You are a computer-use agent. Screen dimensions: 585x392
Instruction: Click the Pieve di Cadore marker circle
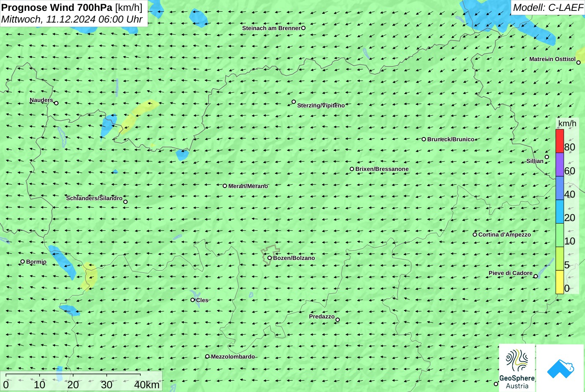(x=536, y=276)
